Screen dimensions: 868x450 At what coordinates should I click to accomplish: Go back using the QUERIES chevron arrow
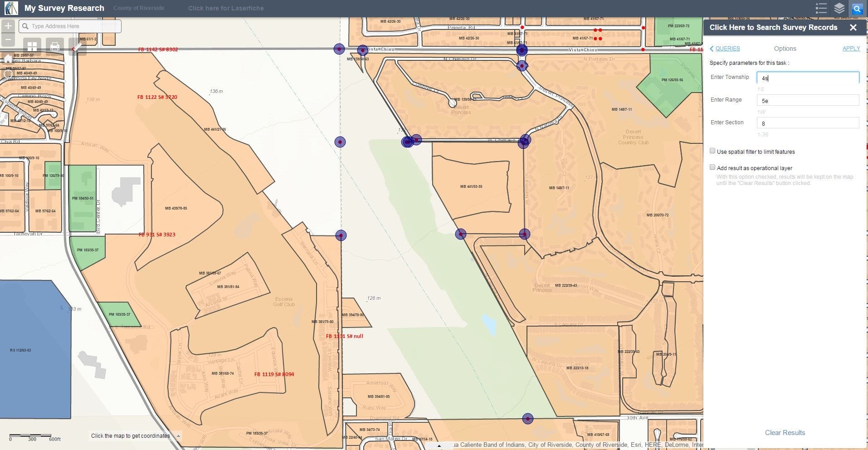pyautogui.click(x=712, y=49)
